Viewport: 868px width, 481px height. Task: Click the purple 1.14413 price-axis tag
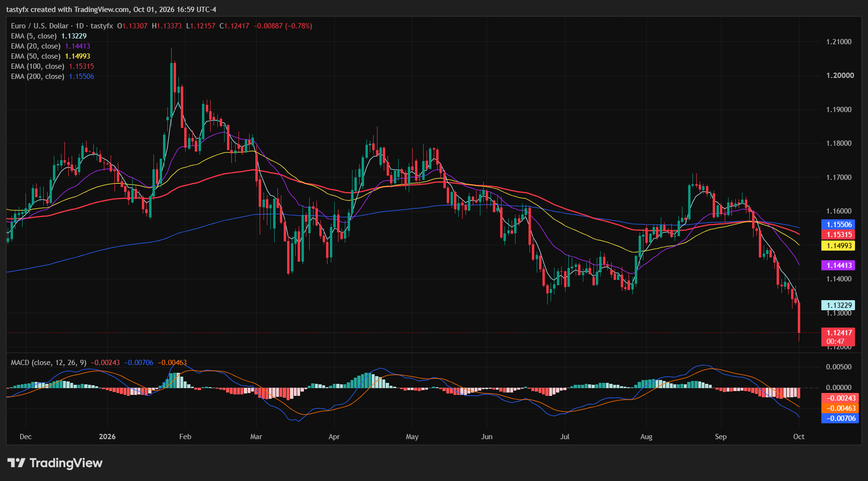tap(839, 266)
